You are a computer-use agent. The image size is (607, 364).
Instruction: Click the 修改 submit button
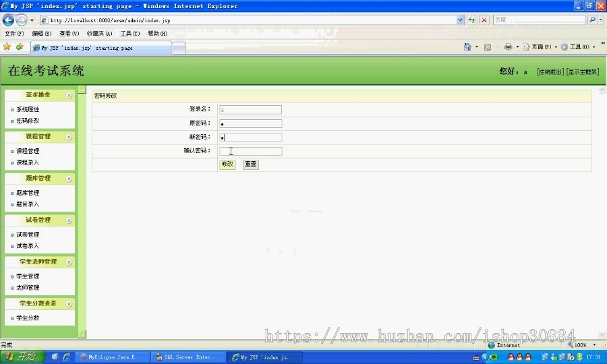click(x=227, y=164)
